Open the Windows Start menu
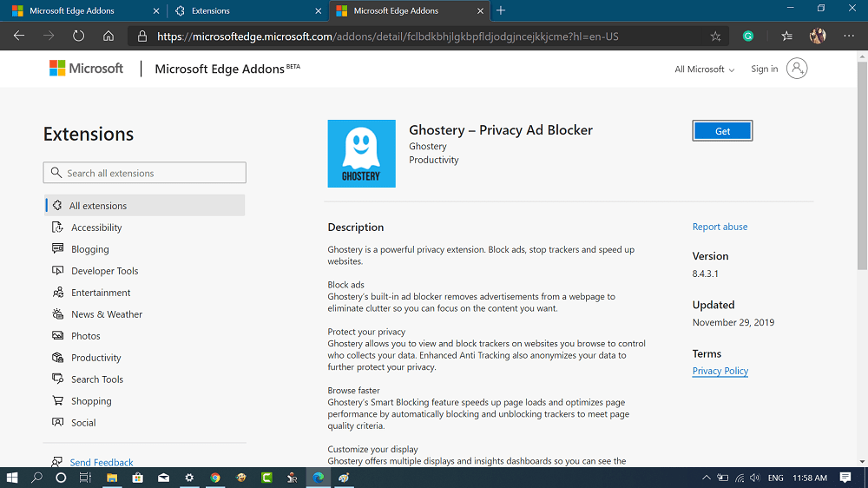The image size is (868, 488). (x=11, y=478)
